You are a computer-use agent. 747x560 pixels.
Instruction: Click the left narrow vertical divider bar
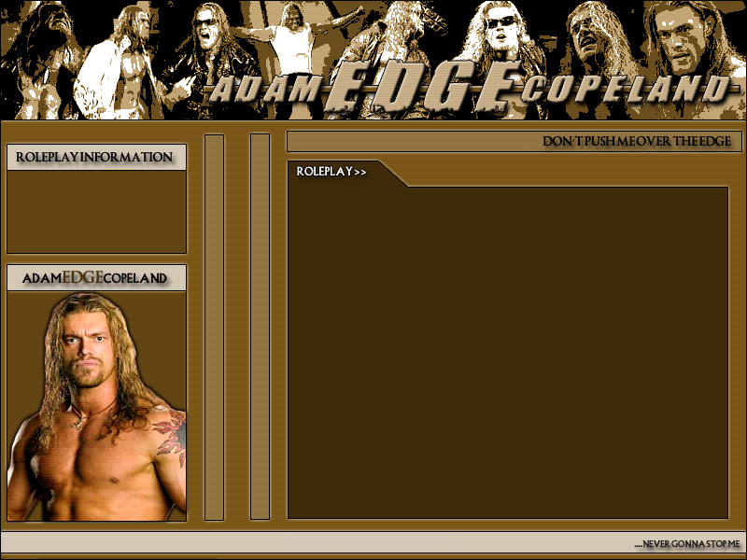tap(215, 328)
